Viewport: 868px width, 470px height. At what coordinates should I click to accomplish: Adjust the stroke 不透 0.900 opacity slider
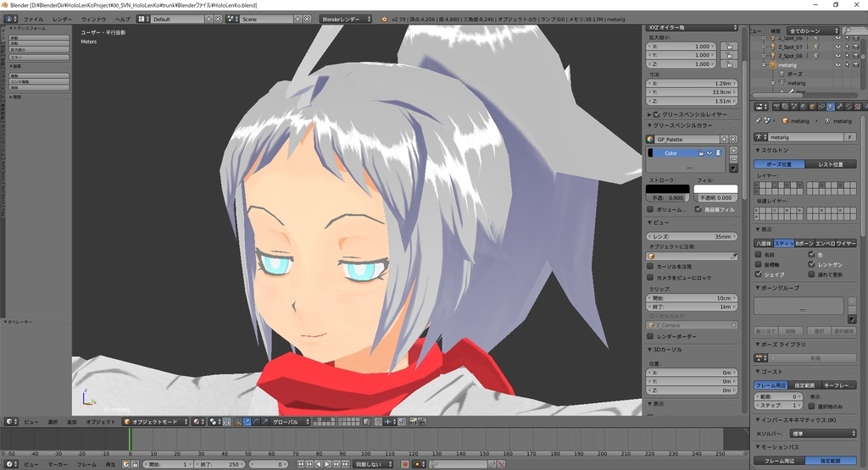point(668,197)
